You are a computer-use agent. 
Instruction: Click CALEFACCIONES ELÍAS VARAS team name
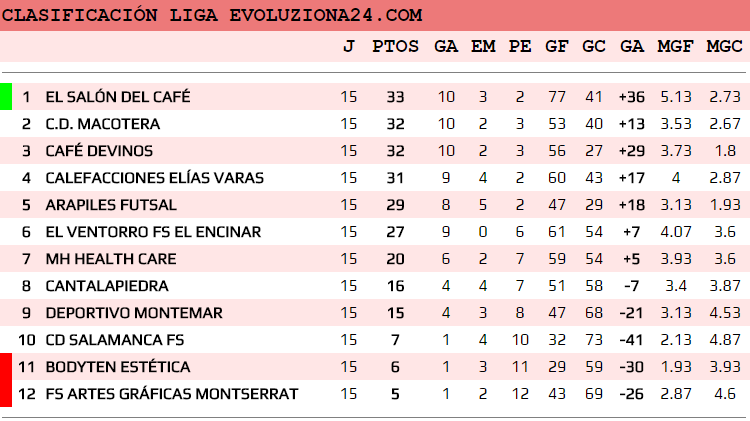click(x=155, y=178)
